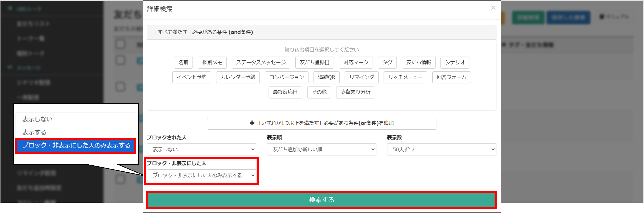The width and height of the screenshot is (644, 213).
Task: Select the リマインダ filter item
Action: click(361, 77)
